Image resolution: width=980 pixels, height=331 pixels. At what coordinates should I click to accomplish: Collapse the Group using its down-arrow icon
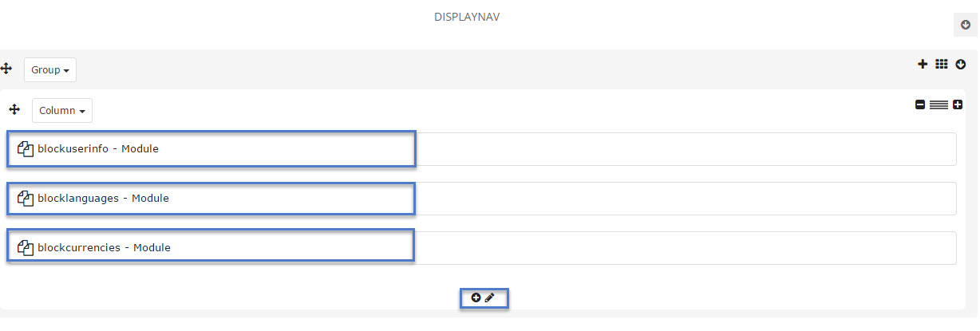pos(961,65)
